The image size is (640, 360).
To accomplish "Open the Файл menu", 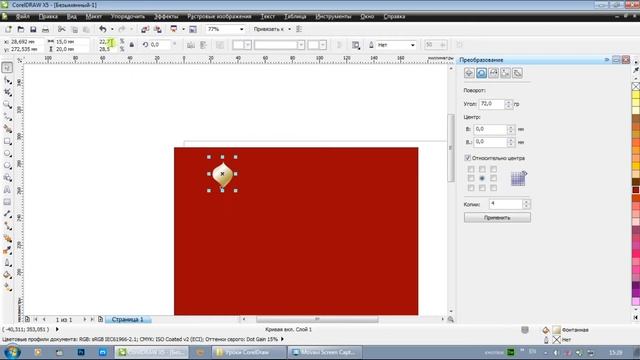I will tap(22, 16).
